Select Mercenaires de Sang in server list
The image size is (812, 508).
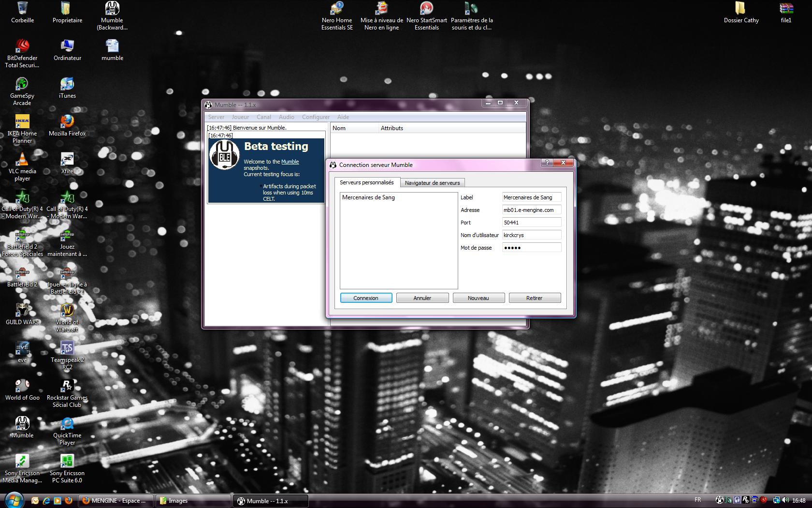pyautogui.click(x=368, y=197)
